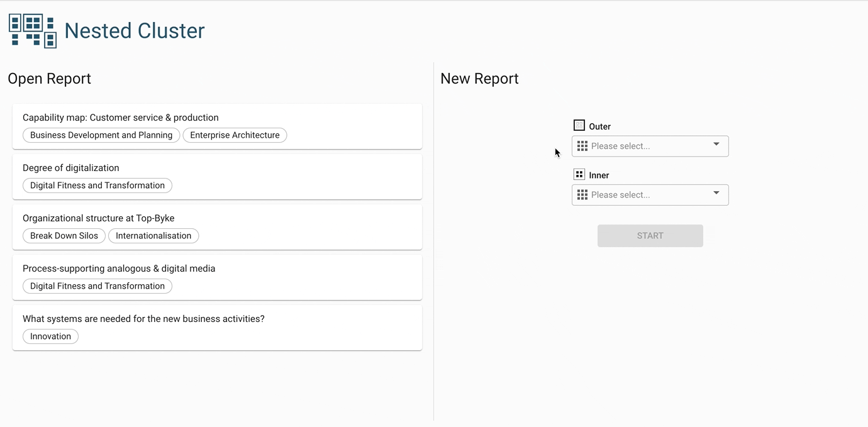Select the Enterprise Architecture tag
The width and height of the screenshot is (868, 427).
coord(235,135)
